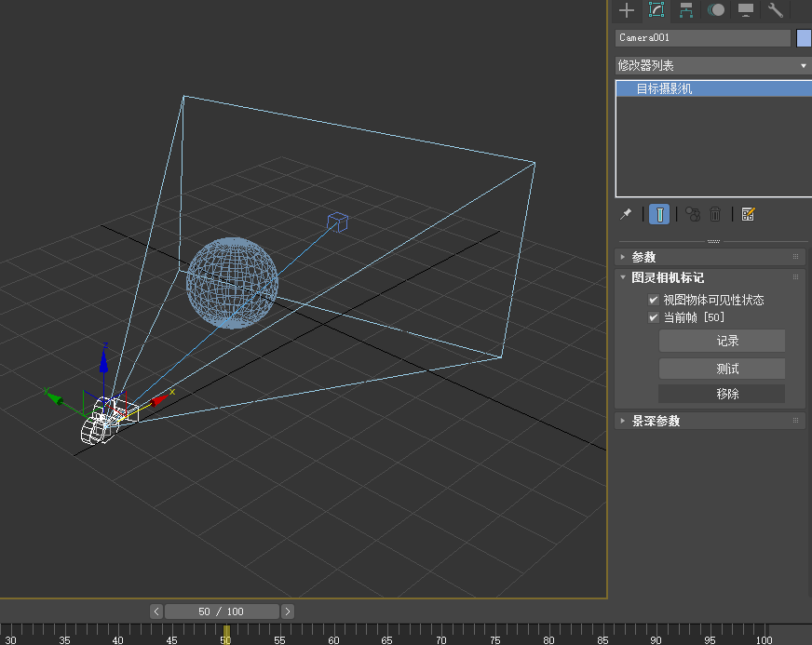Click the Pin Stack icon
Viewport: 812px width, 645px height.
coord(626,214)
